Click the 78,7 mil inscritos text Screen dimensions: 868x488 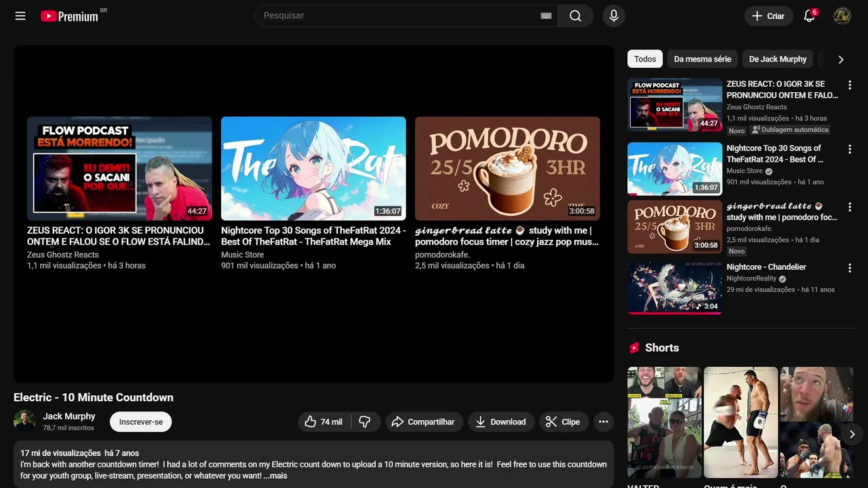pos(68,428)
